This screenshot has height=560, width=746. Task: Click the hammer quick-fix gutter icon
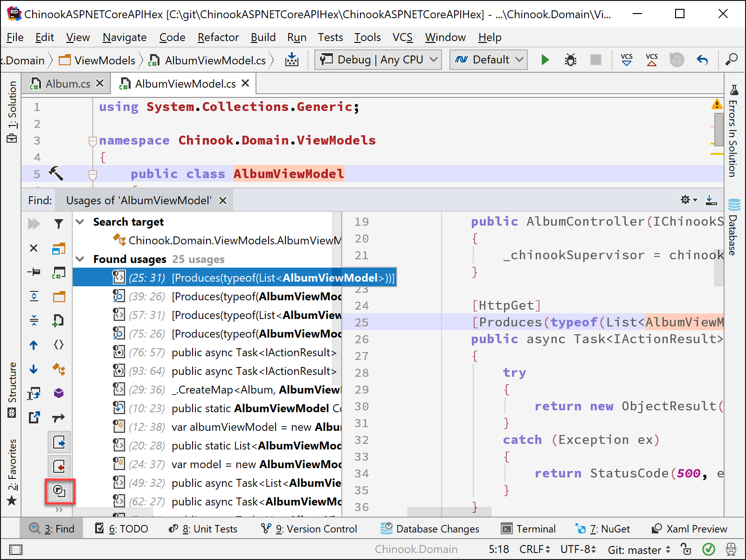(56, 173)
